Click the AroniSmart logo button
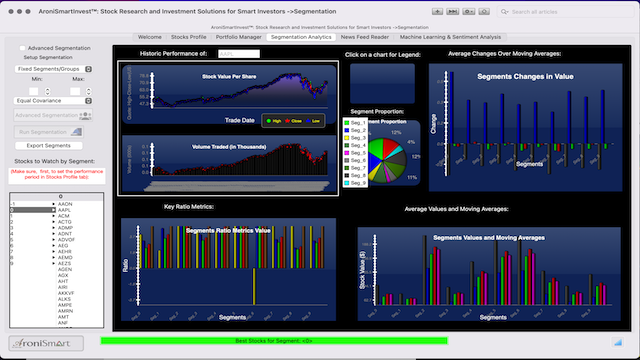This screenshot has width=640, height=360. click(x=46, y=343)
